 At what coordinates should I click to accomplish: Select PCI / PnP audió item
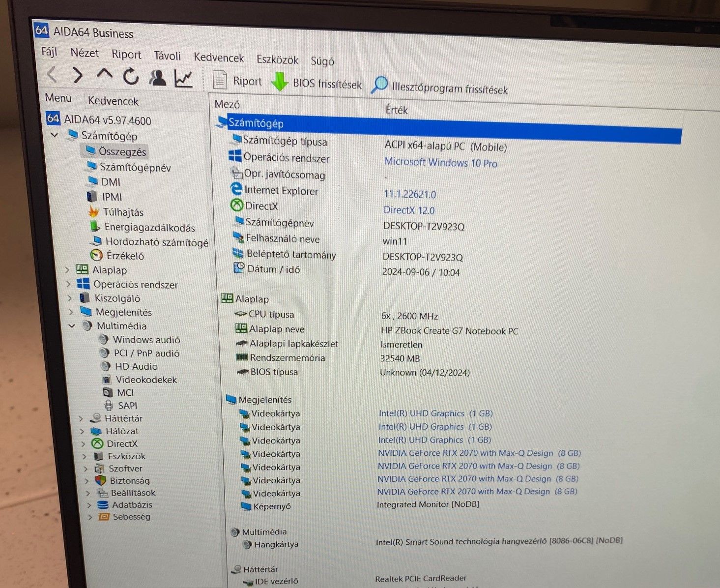pos(140,353)
